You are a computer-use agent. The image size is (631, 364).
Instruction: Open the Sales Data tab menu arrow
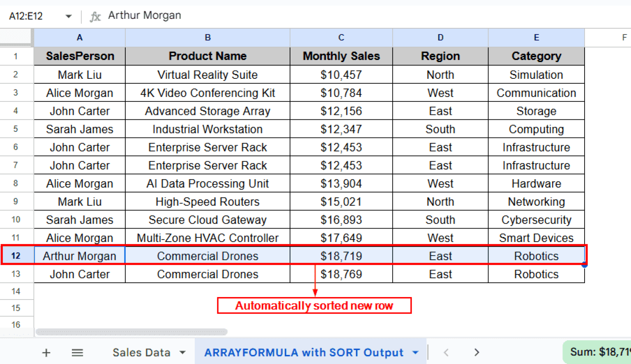[x=182, y=353]
